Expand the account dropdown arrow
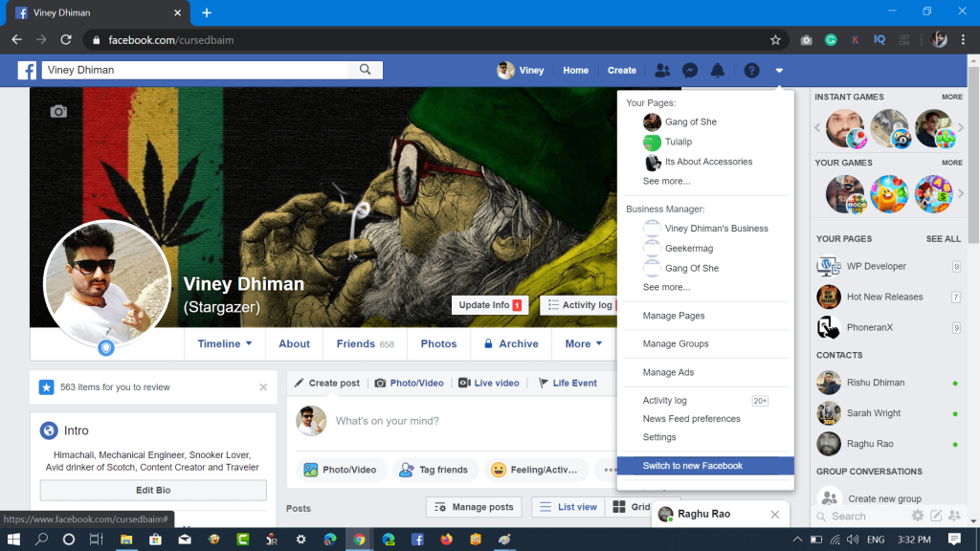The image size is (980, 551). (779, 71)
